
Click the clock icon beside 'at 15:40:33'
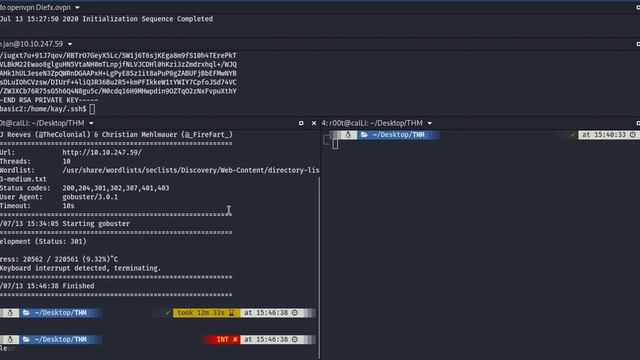(632, 135)
